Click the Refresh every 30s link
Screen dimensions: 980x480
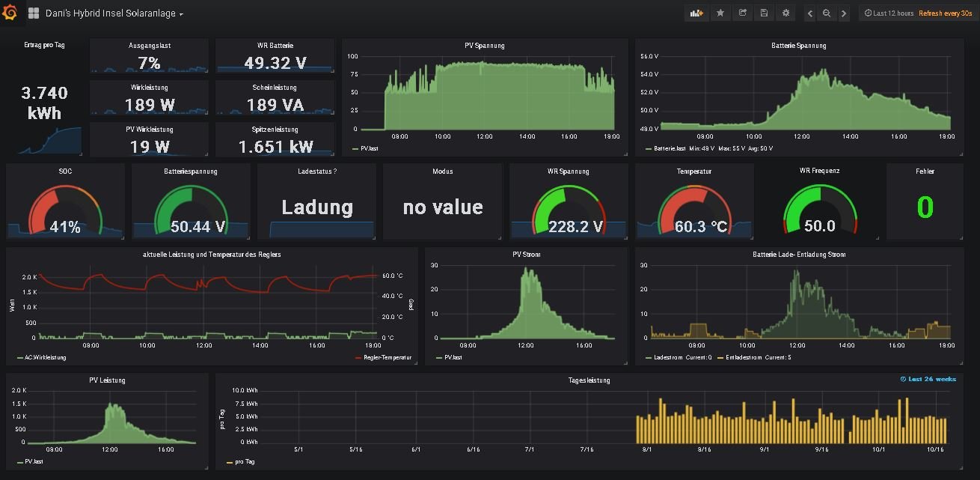pos(946,13)
